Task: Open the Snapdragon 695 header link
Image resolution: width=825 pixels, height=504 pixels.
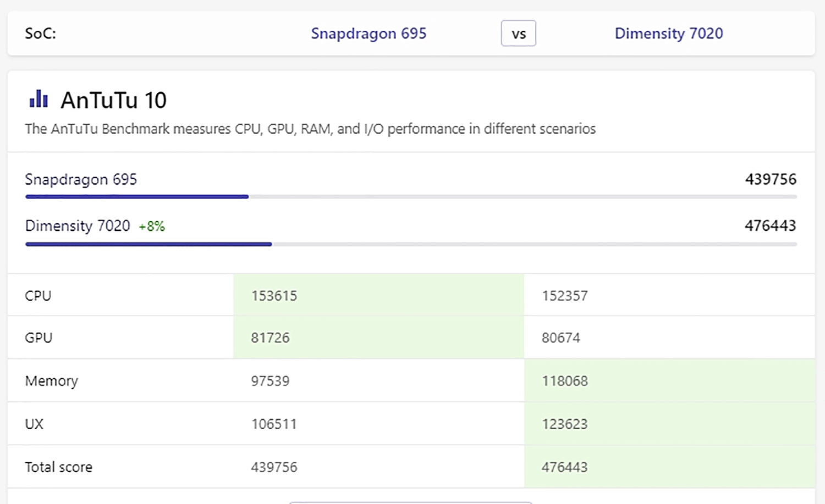Action: [369, 34]
